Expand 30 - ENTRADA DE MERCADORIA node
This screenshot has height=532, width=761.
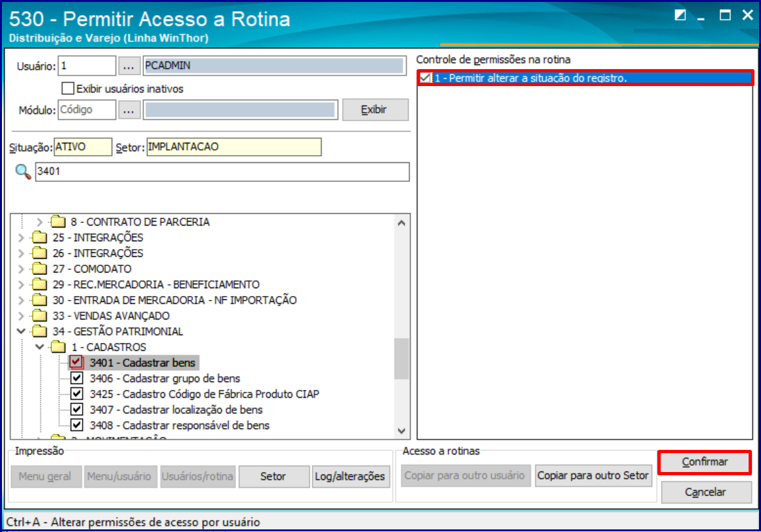(x=21, y=301)
